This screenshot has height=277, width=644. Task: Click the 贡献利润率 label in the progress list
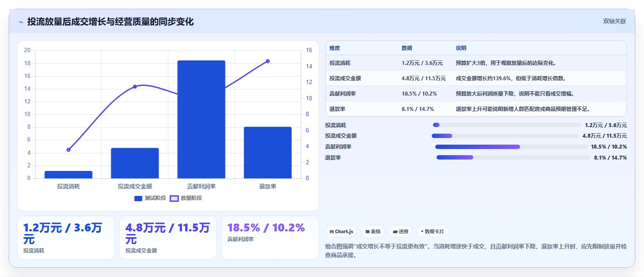[338, 147]
